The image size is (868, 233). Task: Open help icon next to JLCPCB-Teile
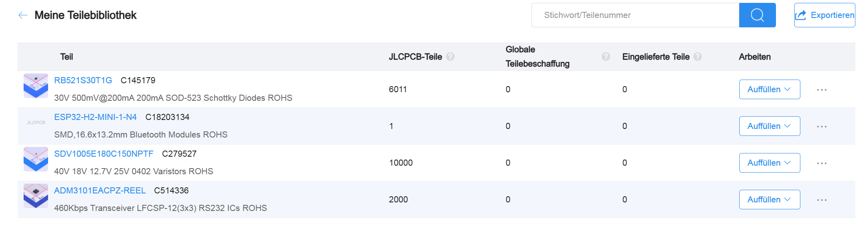coord(450,57)
